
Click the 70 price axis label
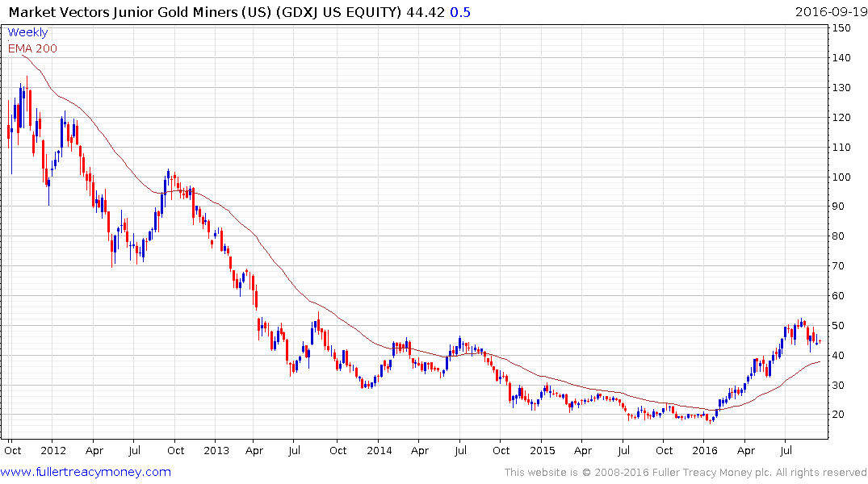coord(838,266)
